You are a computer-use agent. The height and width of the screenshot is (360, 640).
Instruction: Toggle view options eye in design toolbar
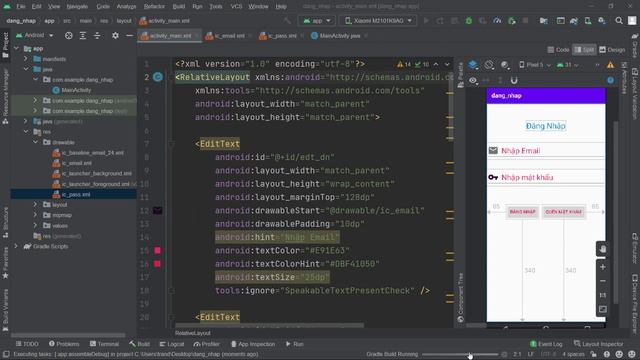click(x=473, y=80)
